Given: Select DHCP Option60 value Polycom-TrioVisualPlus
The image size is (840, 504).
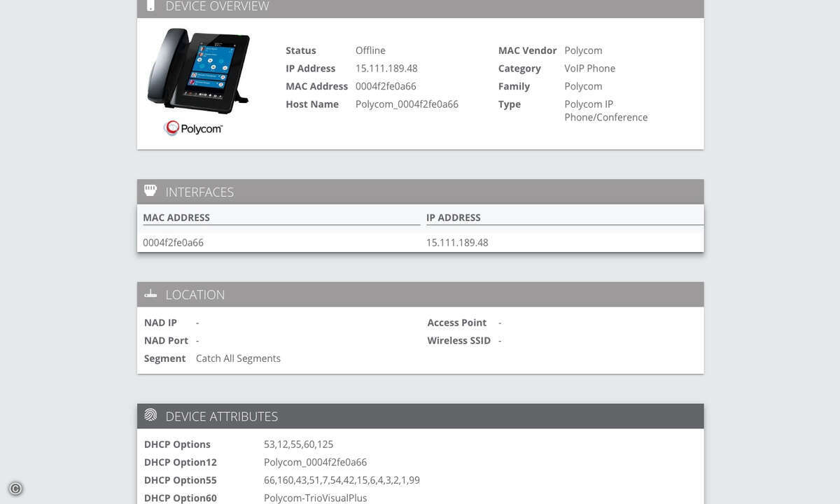Looking at the screenshot, I should tap(316, 498).
